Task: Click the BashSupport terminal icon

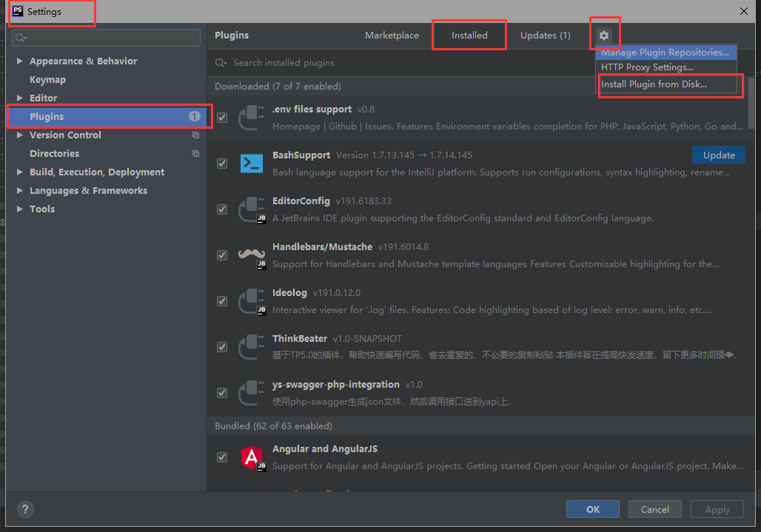Action: point(252,164)
